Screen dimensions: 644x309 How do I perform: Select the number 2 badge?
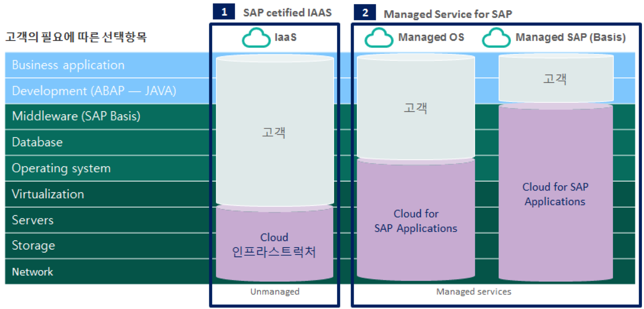pos(365,12)
